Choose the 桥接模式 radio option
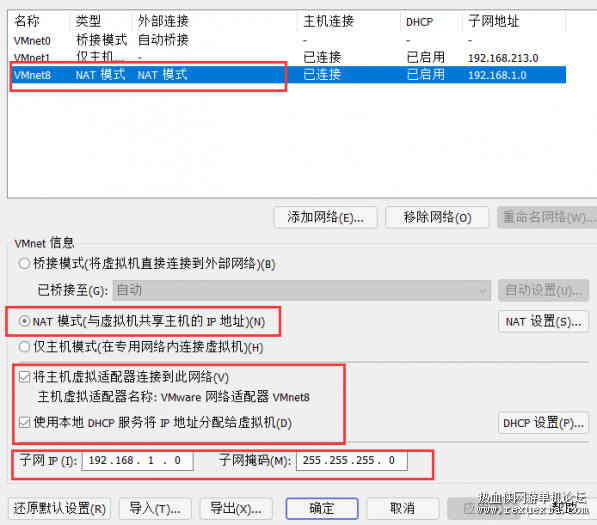Image resolution: width=597 pixels, height=525 pixels. tap(24, 263)
